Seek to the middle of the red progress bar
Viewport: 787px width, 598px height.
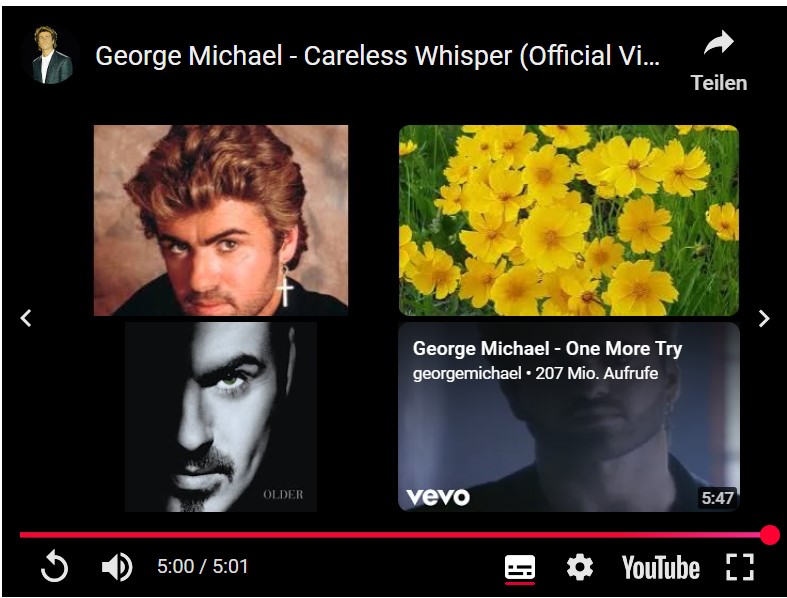coord(395,535)
